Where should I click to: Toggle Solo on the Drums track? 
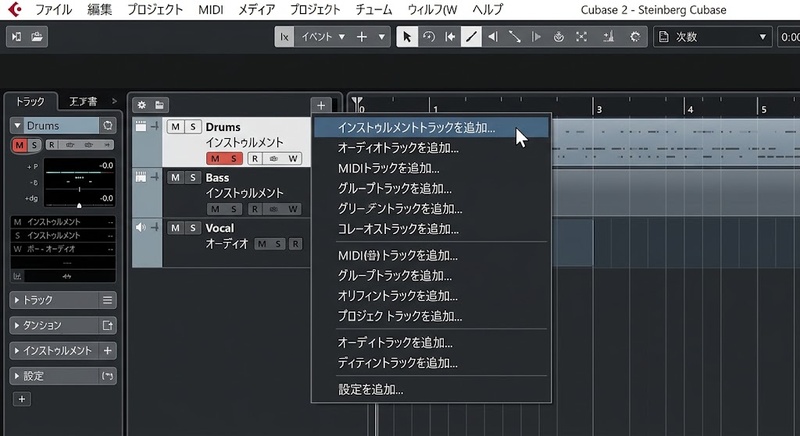(x=193, y=126)
